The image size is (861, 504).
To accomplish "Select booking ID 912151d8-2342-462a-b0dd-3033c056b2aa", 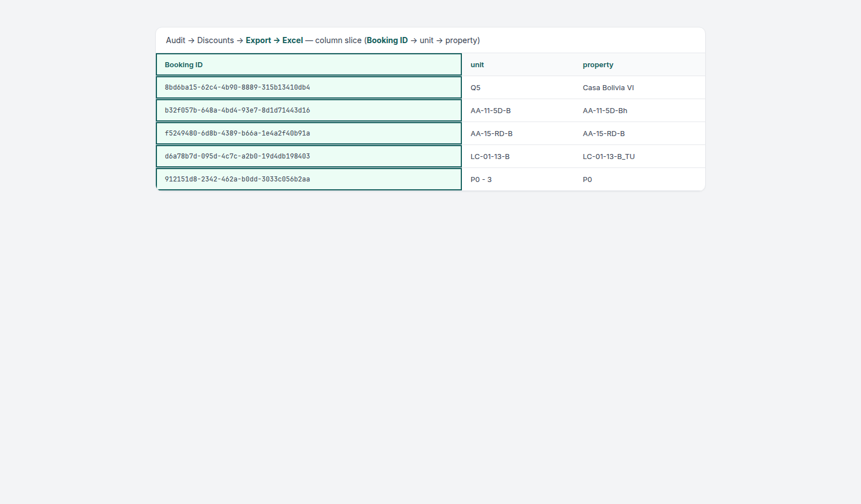I will (x=309, y=179).
